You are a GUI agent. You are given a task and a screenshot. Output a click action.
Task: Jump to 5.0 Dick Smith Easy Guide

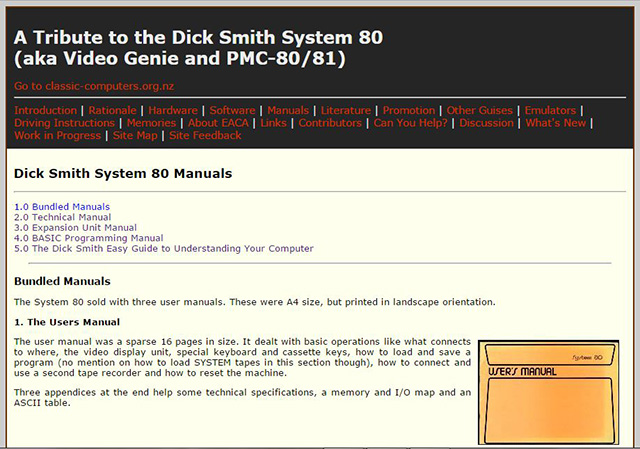tap(164, 249)
